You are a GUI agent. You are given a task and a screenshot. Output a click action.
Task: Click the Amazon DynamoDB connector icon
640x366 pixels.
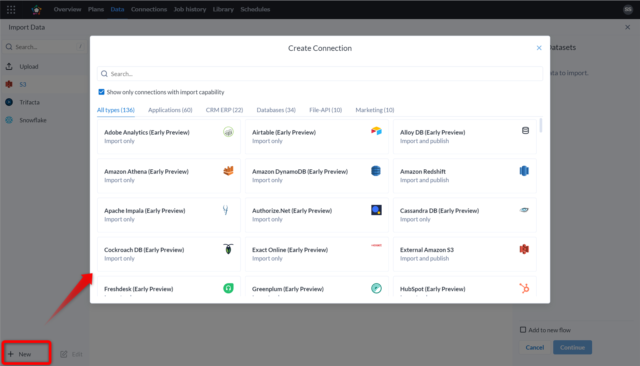(x=376, y=171)
